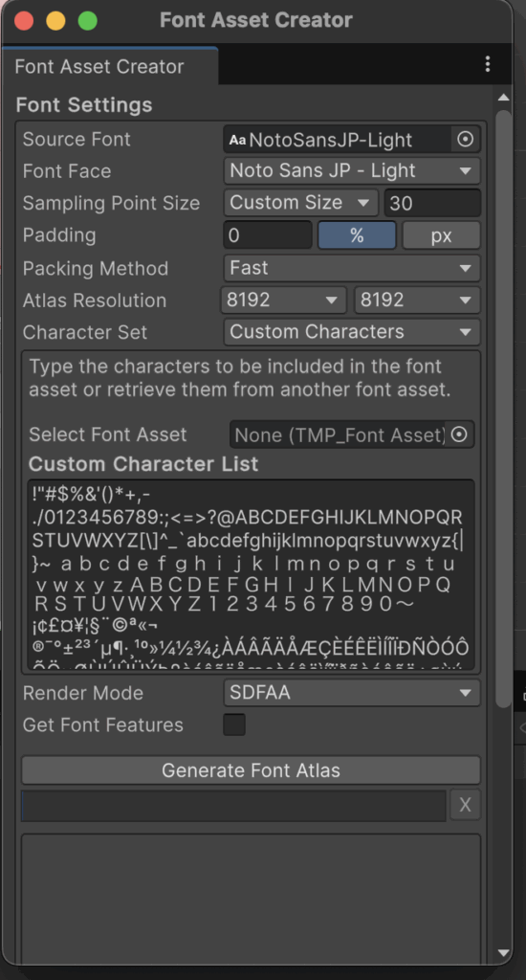Click the yellow minimize window button
This screenshot has height=980, width=526.
click(55, 21)
